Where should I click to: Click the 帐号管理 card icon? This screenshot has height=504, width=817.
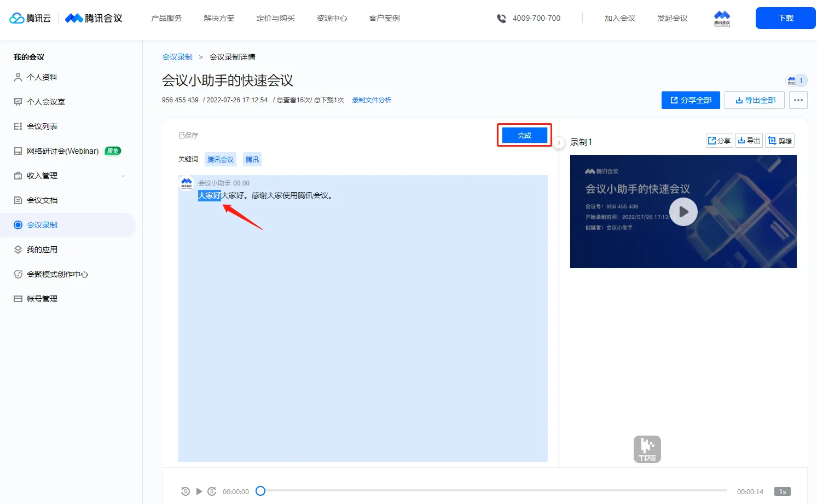click(18, 299)
